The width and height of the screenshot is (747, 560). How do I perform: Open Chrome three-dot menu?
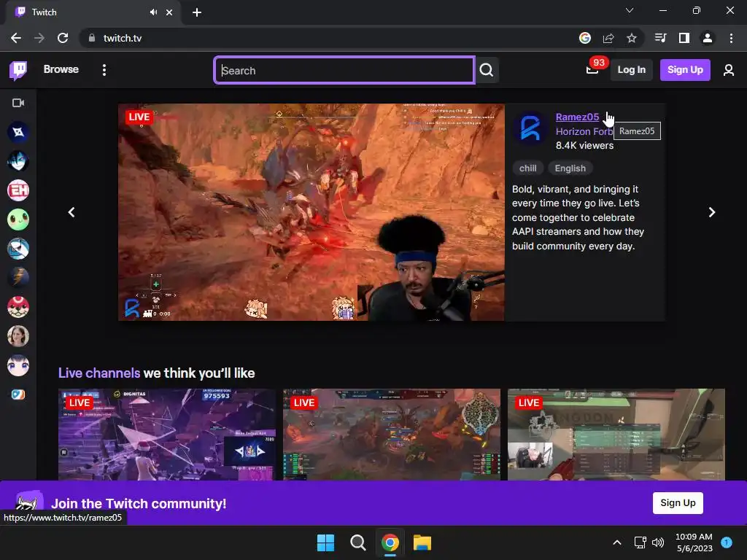(x=731, y=38)
